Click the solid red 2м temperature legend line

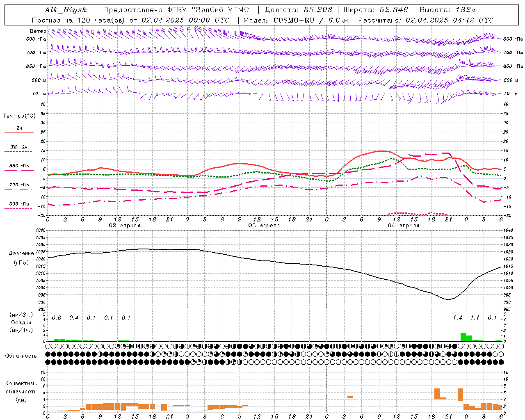coord(19,133)
